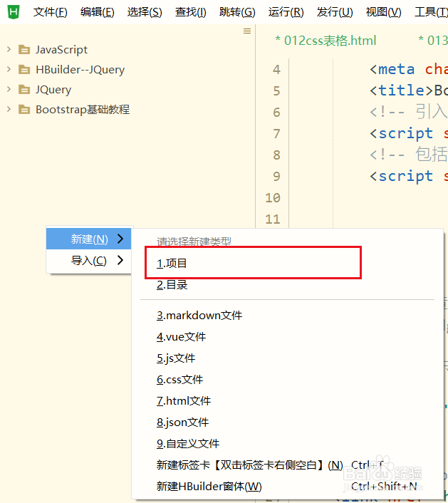Click line number 10 in editor gutter
The width and height of the screenshot is (448, 503).
273,198
